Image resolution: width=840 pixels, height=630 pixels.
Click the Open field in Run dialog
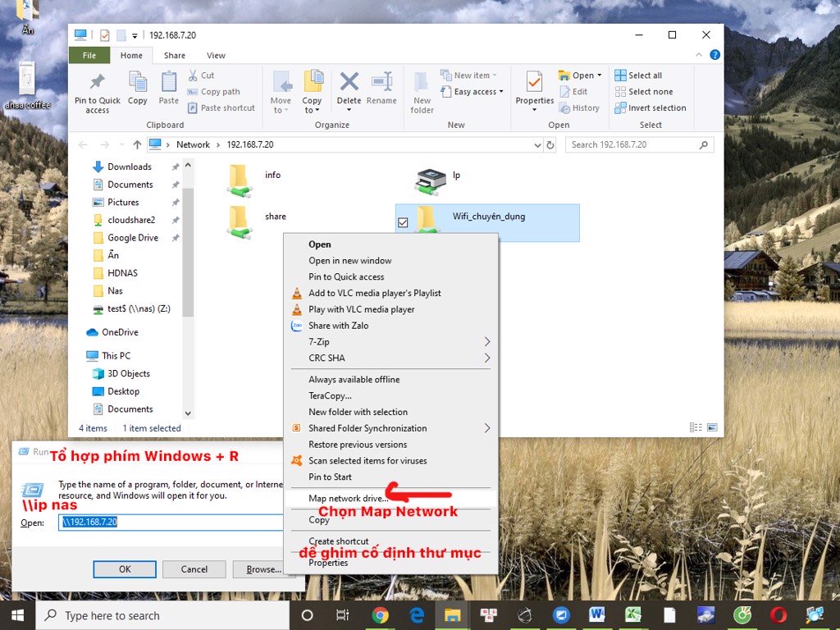tap(171, 523)
